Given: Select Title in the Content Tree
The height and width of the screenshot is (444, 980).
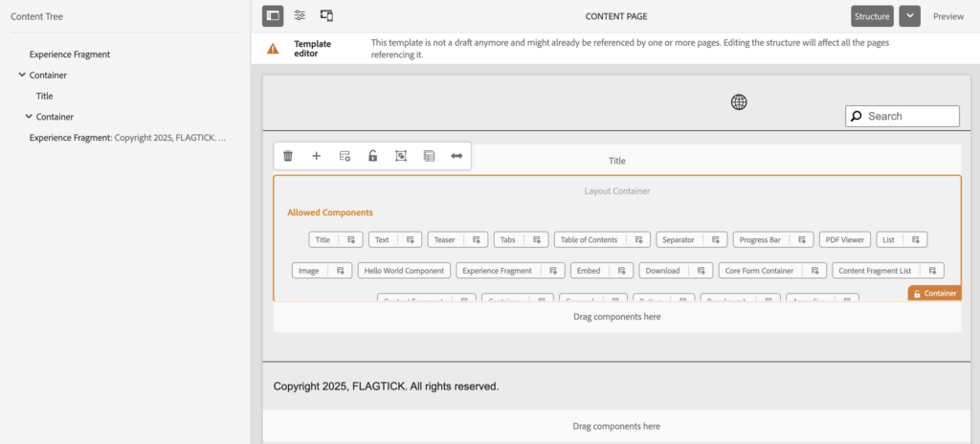Looking at the screenshot, I should click(44, 96).
